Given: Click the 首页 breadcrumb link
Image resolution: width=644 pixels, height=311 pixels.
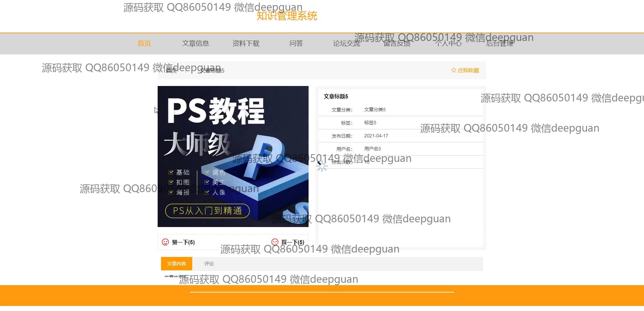Looking at the screenshot, I should click(x=171, y=71).
